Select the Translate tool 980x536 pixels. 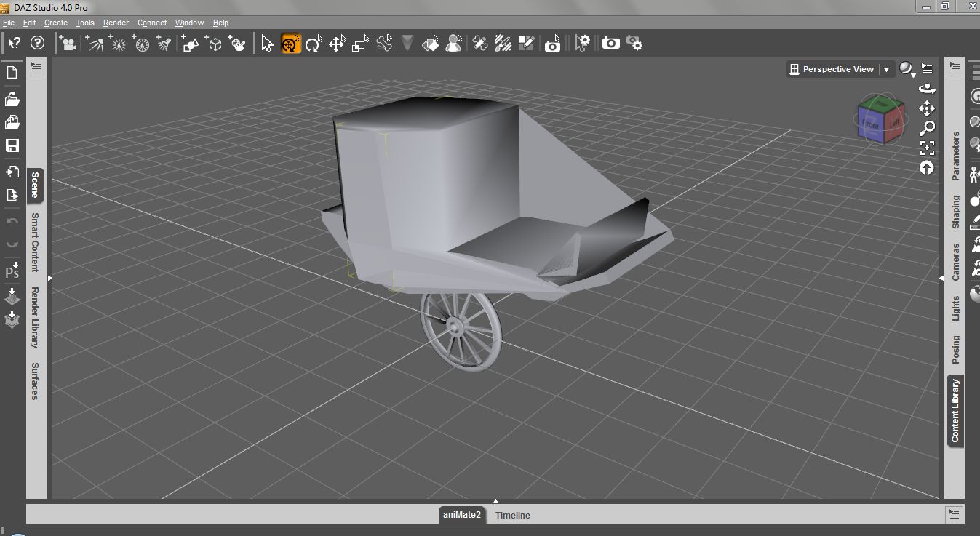(337, 44)
